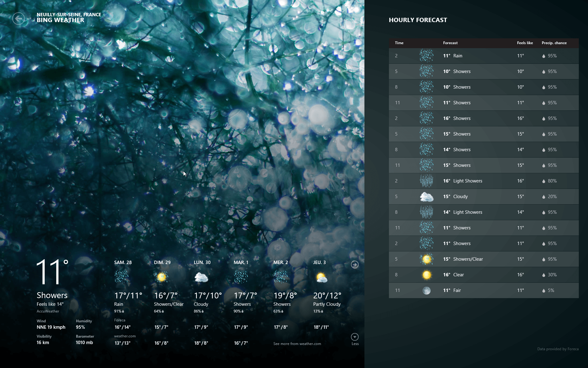Screen dimensions: 588x368
Task: Click the raindrop icon beside 30% precipitation
Action: [x=544, y=275]
